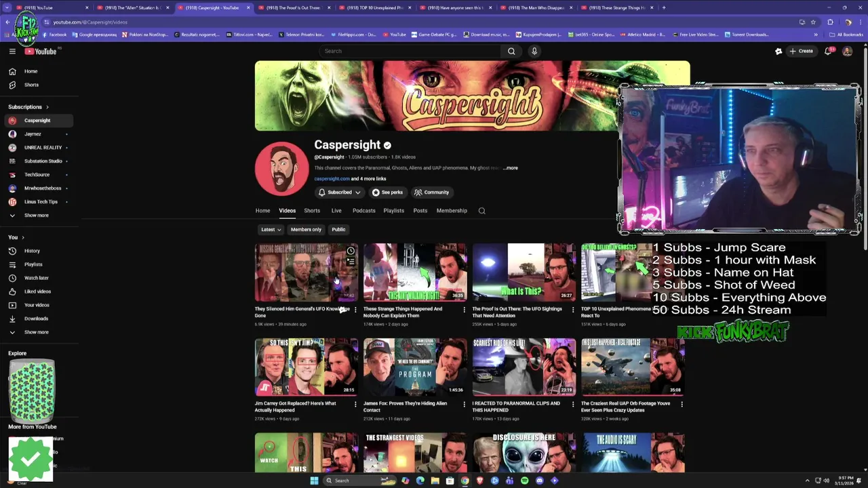This screenshot has height=488, width=868.
Task: Open a new browser tab
Action: [664, 7]
